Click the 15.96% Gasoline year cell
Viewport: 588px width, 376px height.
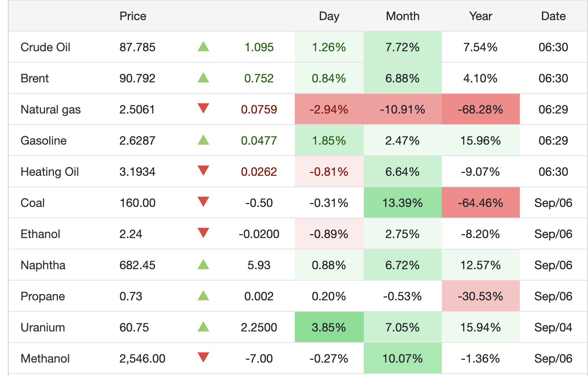coord(481,141)
